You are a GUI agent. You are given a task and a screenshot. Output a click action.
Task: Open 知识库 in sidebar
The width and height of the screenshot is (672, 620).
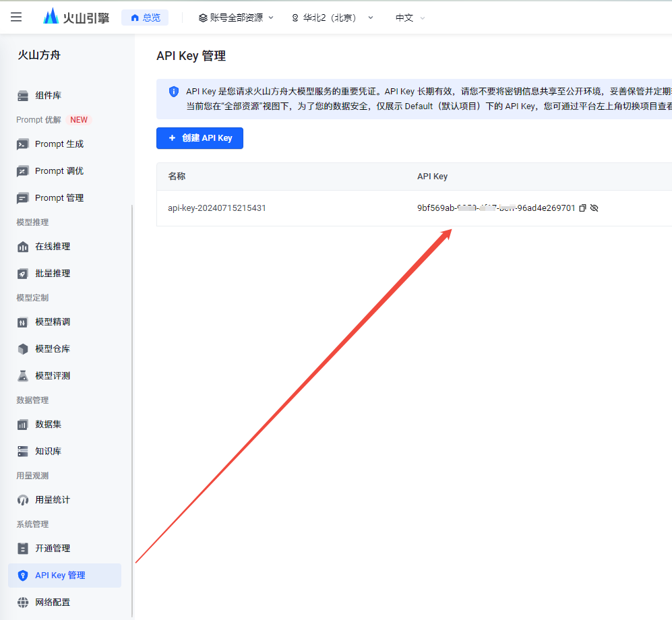click(48, 451)
